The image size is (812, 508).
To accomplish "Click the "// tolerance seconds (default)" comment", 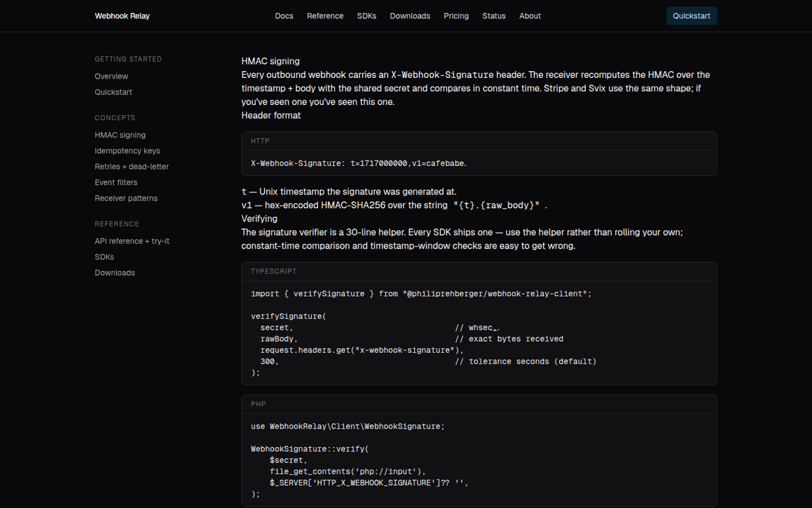I will (x=526, y=362).
